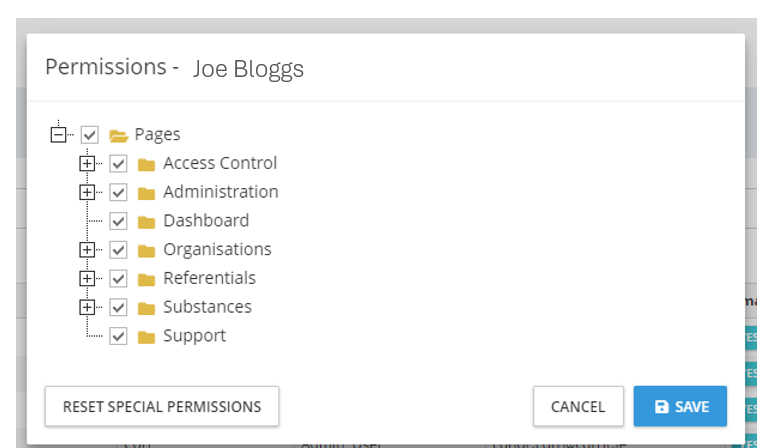
Task: Expand the Access Control node
Action: (88, 163)
